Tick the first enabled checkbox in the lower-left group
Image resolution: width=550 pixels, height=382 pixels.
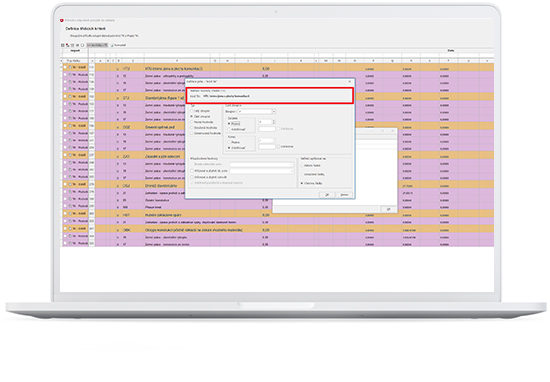point(192,171)
